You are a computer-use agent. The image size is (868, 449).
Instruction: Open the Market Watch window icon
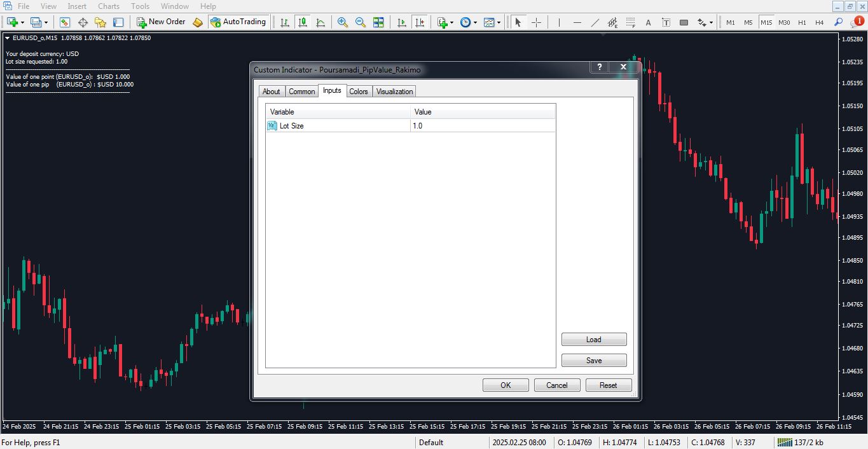[65, 22]
